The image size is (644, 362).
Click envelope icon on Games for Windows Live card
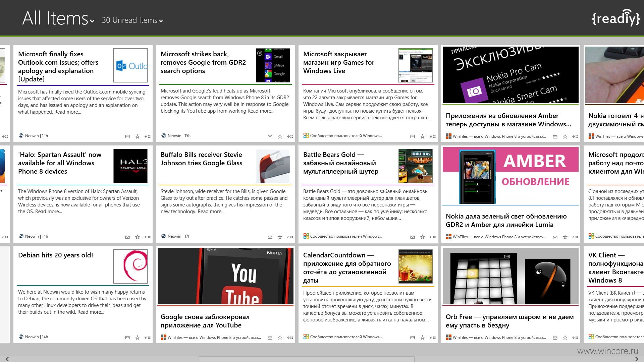pos(413,136)
